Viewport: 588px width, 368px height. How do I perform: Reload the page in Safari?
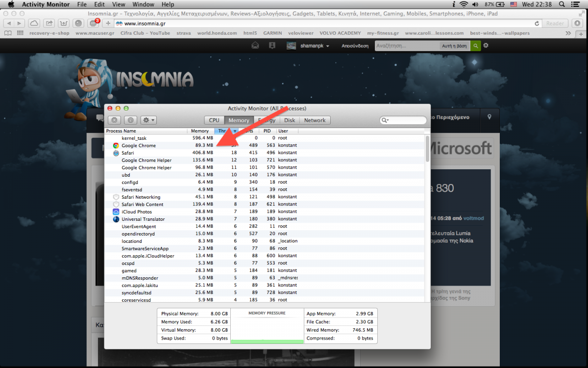[537, 23]
